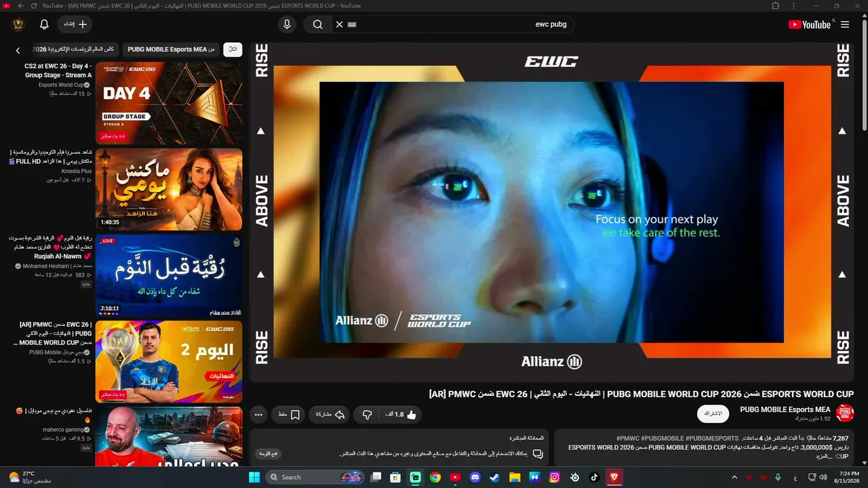868x488 pixels.
Task: Share the video via 'مشاركة' button
Action: [330, 414]
